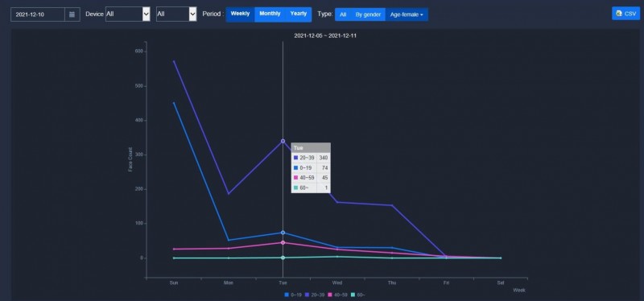Toggle the 20~39 legend series
This screenshot has width=644, height=301.
coord(314,295)
